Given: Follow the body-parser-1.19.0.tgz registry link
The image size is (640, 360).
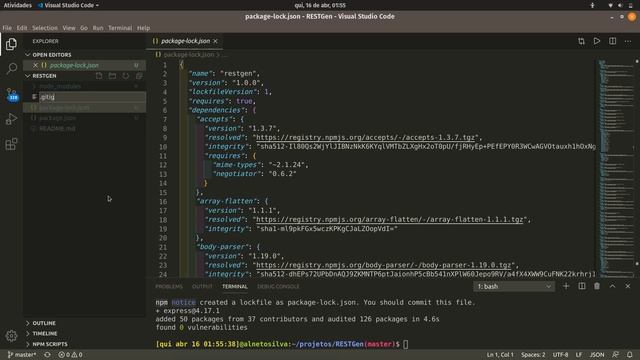Looking at the screenshot, I should click(383, 265).
